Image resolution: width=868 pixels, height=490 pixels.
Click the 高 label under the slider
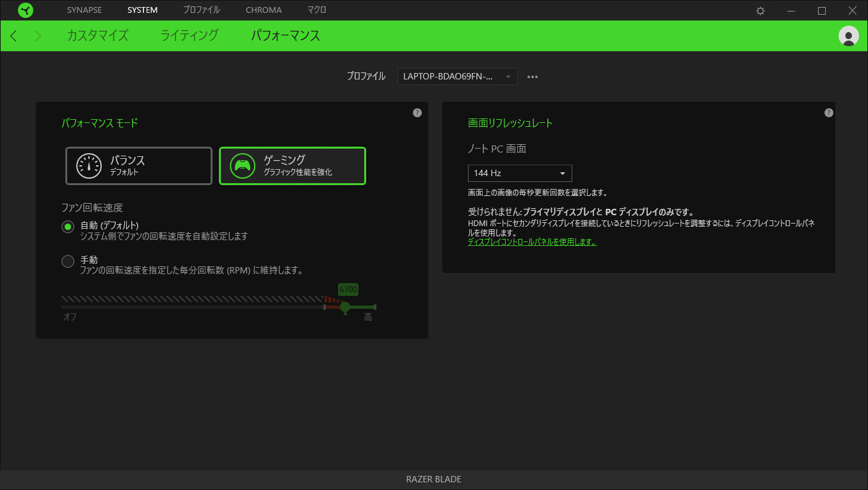[368, 317]
